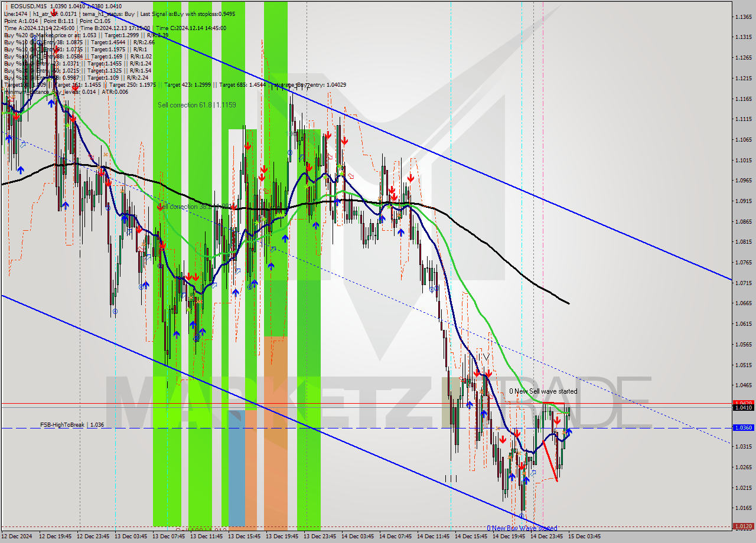Click the '14 Dec 11:45' time axis label
Screen dimensions: 756x543
point(434,537)
